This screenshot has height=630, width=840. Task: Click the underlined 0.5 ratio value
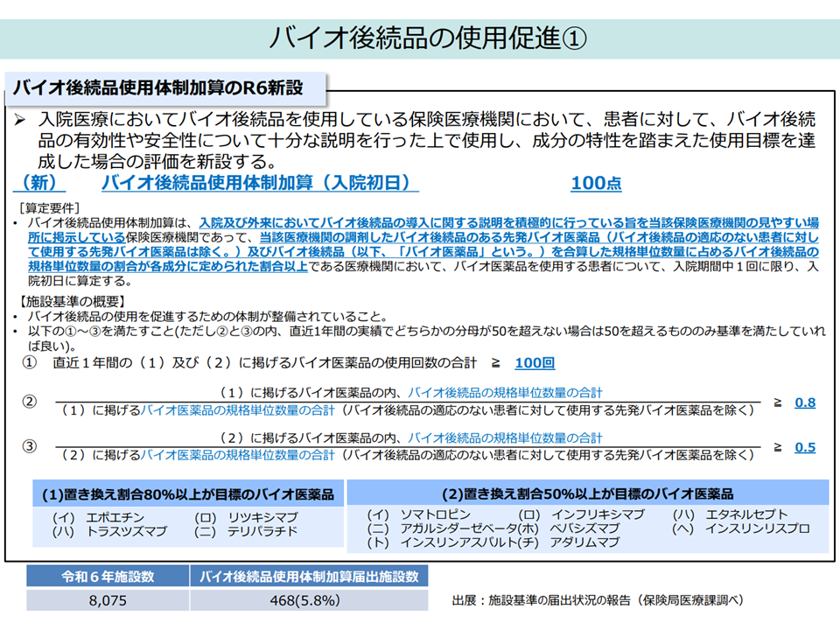[x=804, y=447]
